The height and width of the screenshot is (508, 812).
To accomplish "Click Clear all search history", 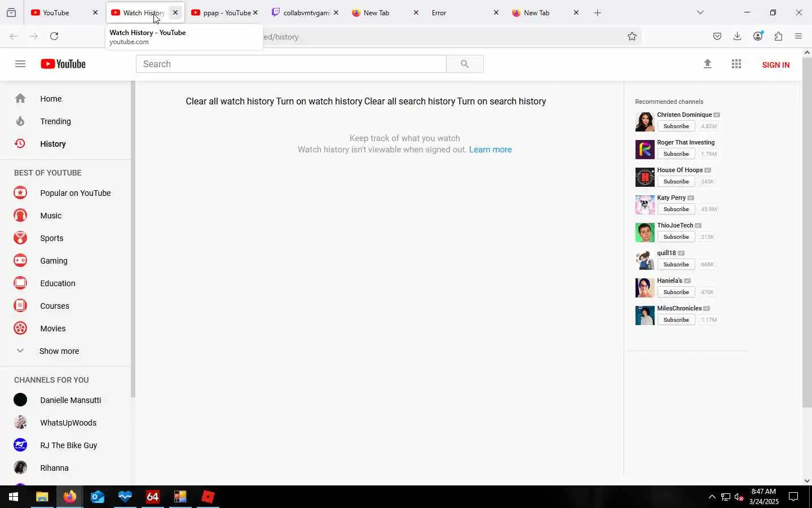I will pyautogui.click(x=409, y=102).
